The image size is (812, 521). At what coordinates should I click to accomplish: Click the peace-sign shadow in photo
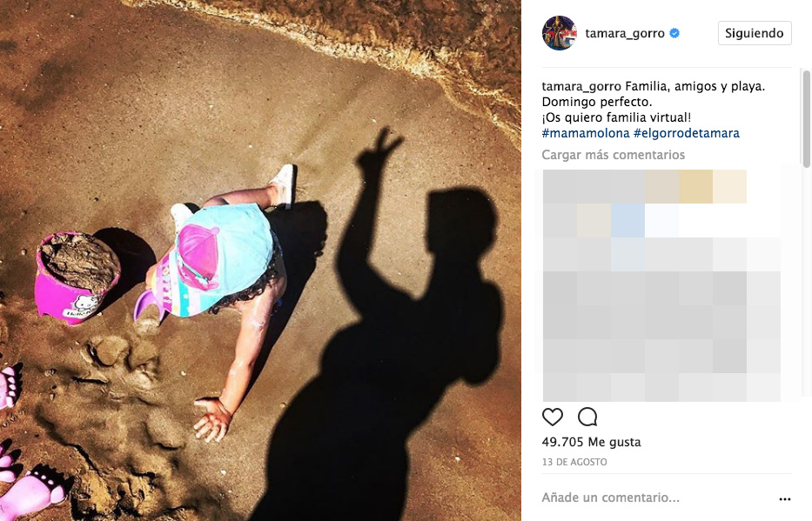[379, 151]
